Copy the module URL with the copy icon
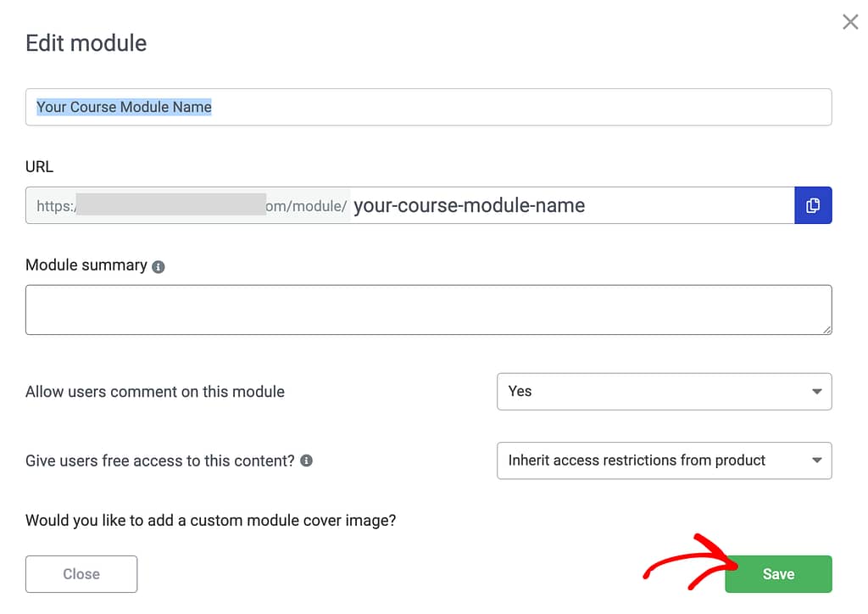Image resolution: width=868 pixels, height=614 pixels. pos(813,205)
